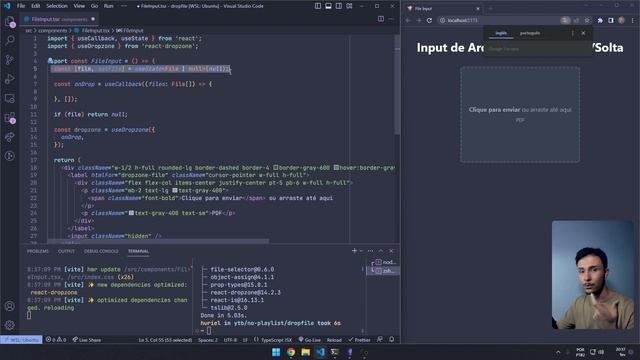Select the FileInput.tsx editor tab
Viewport: 640px width, 360px height.
point(60,19)
